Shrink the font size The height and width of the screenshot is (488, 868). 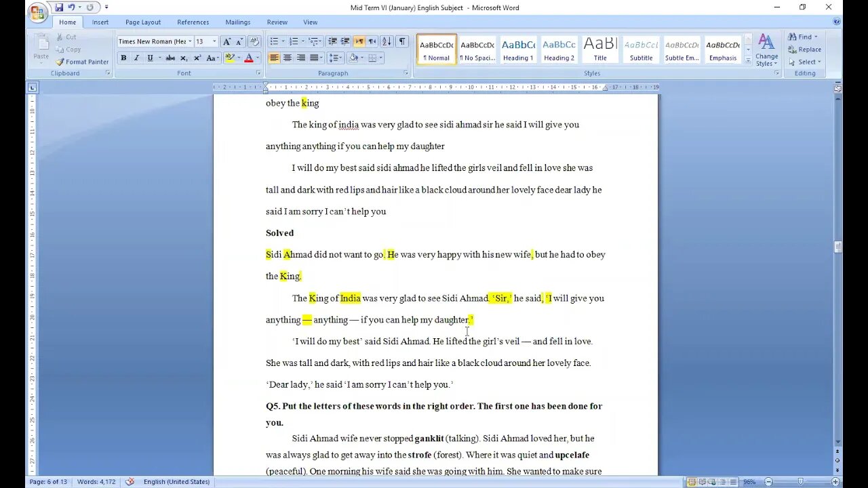pyautogui.click(x=239, y=41)
